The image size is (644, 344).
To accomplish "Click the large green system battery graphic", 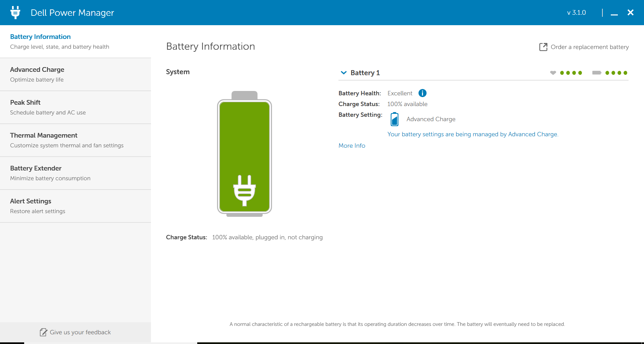I will [245, 154].
